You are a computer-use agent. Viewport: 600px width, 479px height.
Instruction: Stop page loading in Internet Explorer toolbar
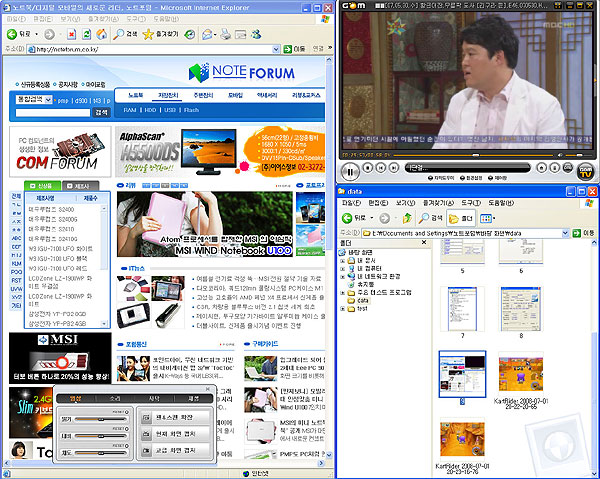coord(71,34)
